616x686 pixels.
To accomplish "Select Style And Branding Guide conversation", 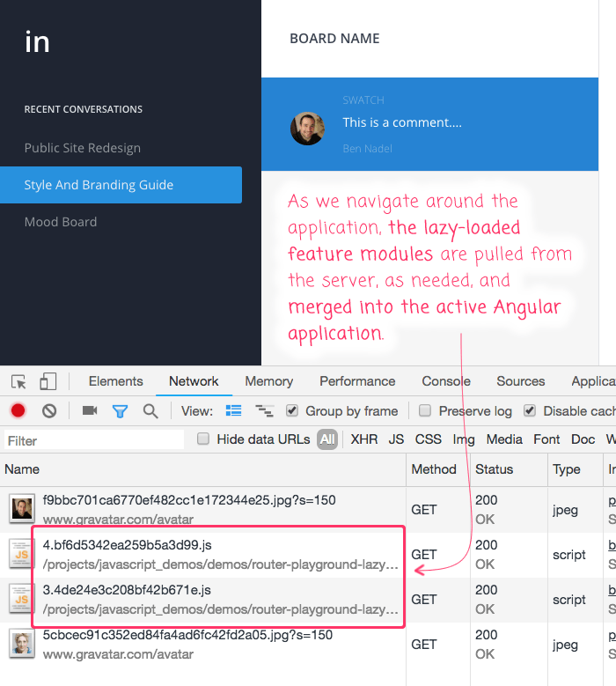I will pyautogui.click(x=121, y=185).
